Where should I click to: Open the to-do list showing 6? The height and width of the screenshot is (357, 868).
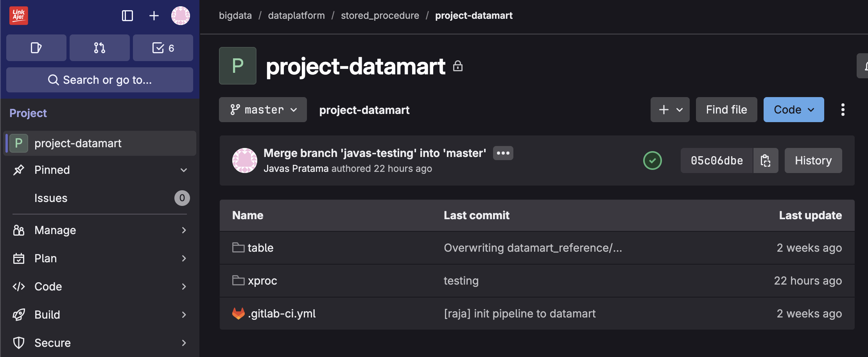coord(163,48)
